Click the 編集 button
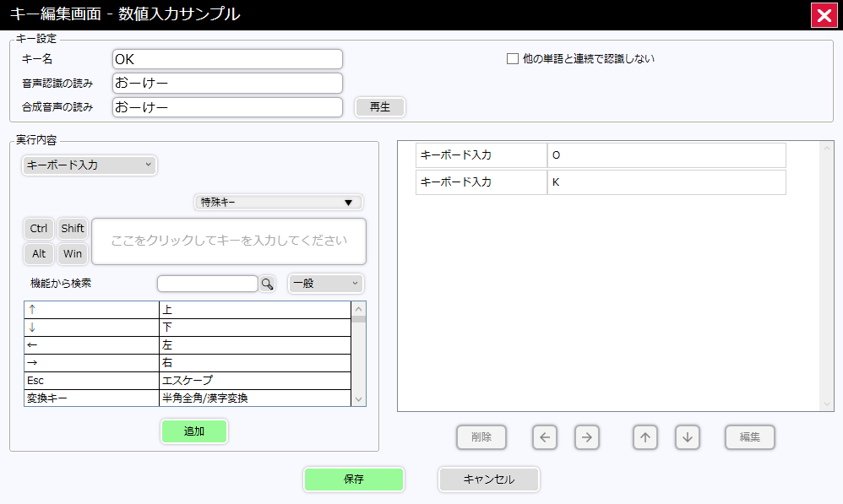 click(x=750, y=437)
